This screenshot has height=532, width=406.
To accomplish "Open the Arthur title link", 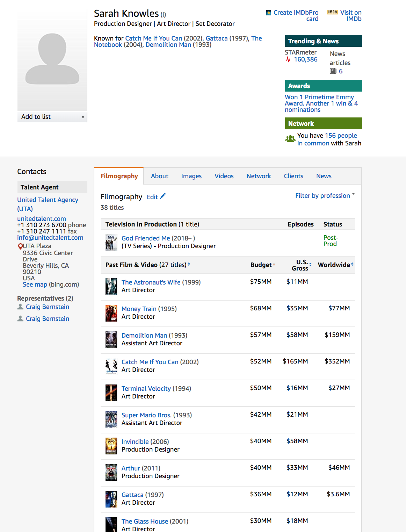I will click(131, 468).
